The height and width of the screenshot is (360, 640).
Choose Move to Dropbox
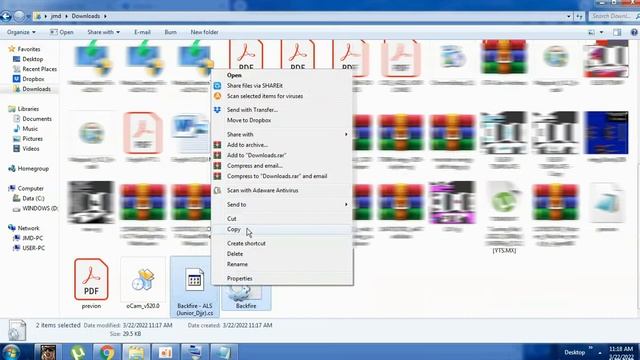(282, 120)
